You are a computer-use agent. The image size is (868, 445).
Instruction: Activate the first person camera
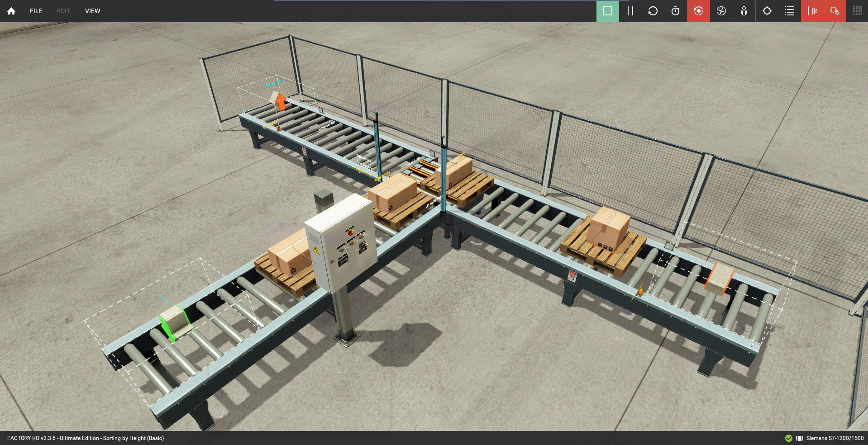tap(744, 11)
